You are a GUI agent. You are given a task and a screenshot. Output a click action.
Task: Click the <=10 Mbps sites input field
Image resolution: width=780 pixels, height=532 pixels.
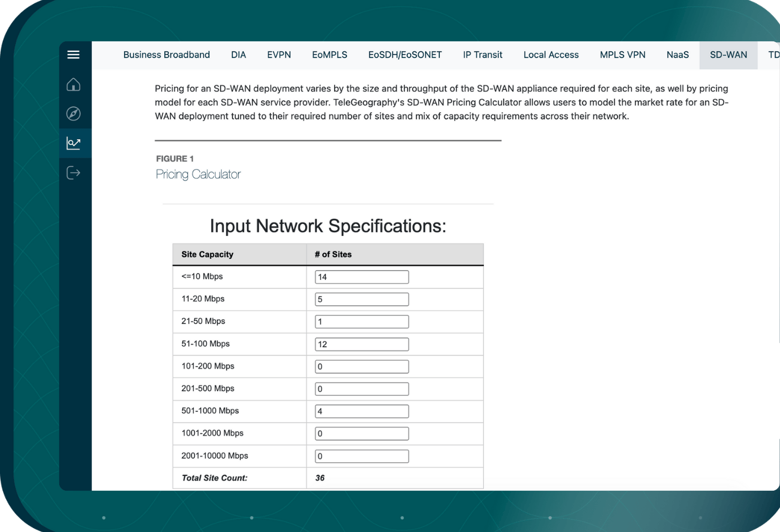[x=362, y=277]
